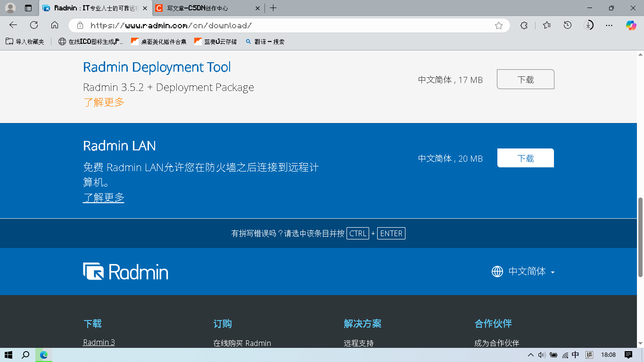The width and height of the screenshot is (644, 362).
Task: Open the Wi-Fi network tray icon
Action: pyautogui.click(x=565, y=355)
